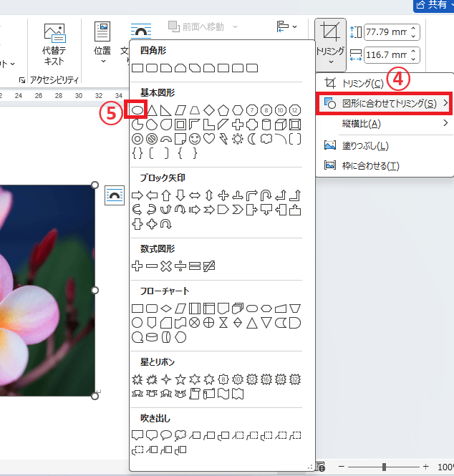Select the 5-point star shape
454x476 pixels.
(x=180, y=379)
